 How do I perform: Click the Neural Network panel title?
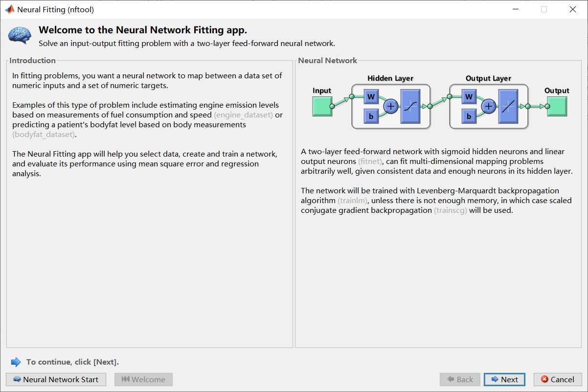[x=328, y=61]
